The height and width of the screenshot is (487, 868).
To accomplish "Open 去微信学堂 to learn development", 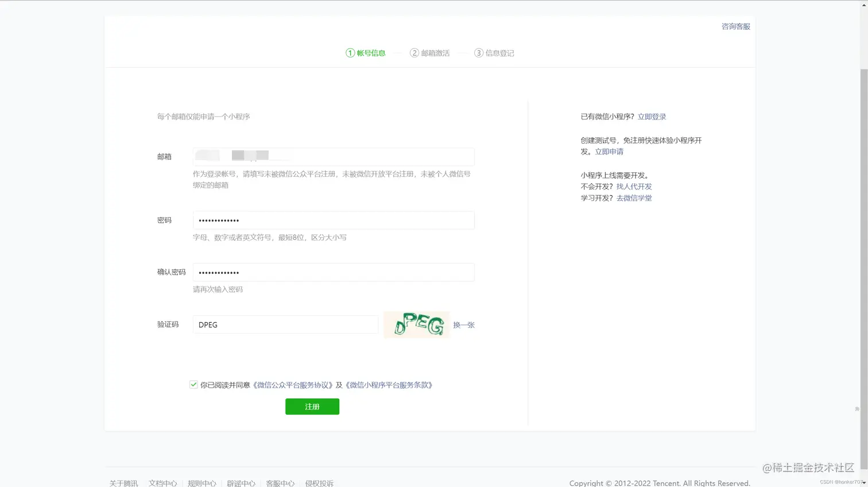I will coord(634,198).
